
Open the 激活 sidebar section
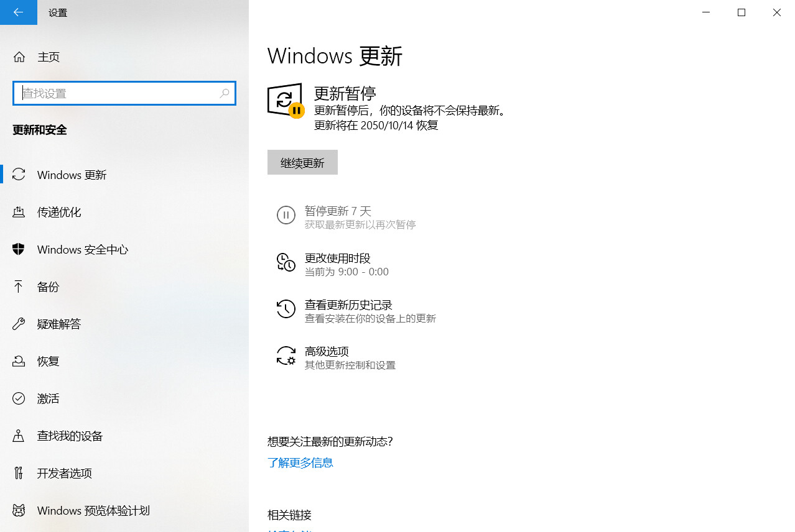pyautogui.click(x=124, y=398)
